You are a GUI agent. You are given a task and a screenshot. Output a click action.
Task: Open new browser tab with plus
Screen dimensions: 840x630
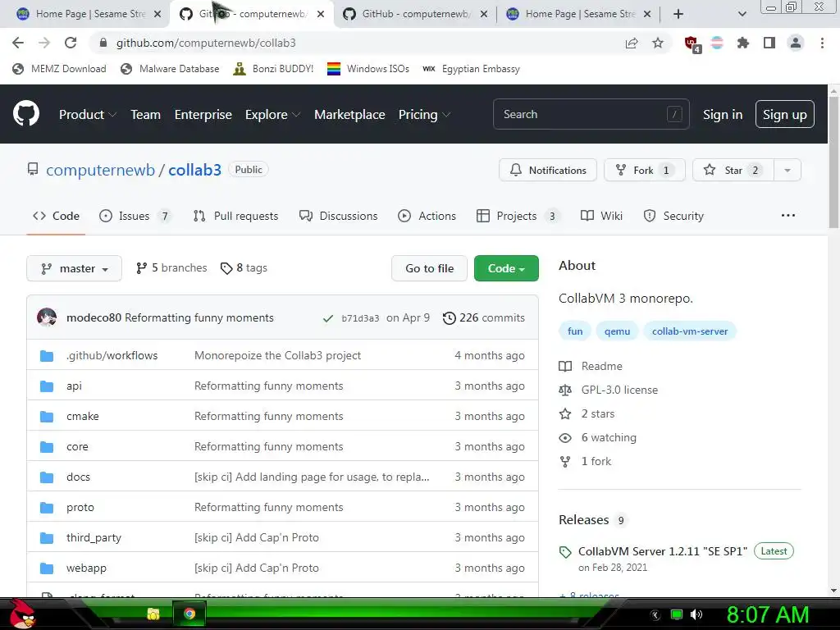tap(678, 14)
